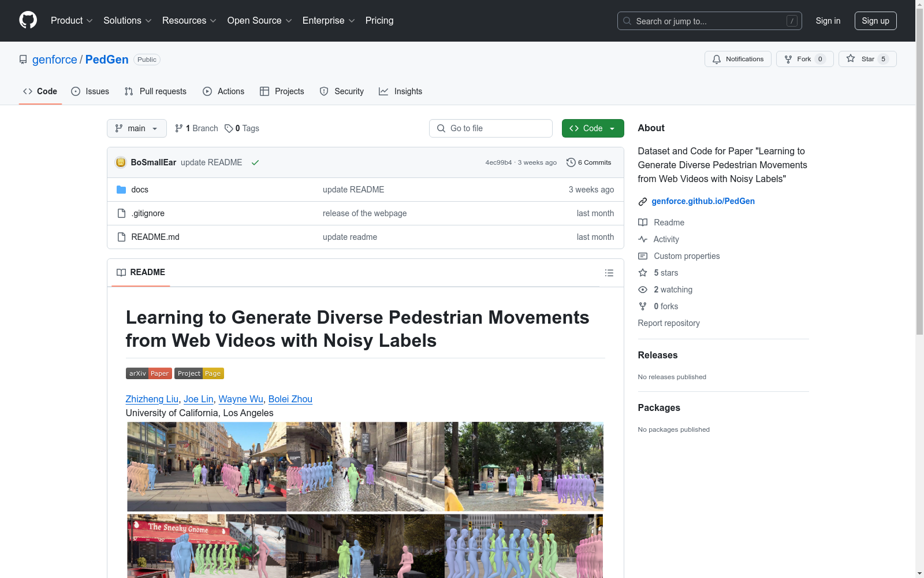Click the star icon beside 5 stars
Screen dimensions: 924x578
point(643,273)
